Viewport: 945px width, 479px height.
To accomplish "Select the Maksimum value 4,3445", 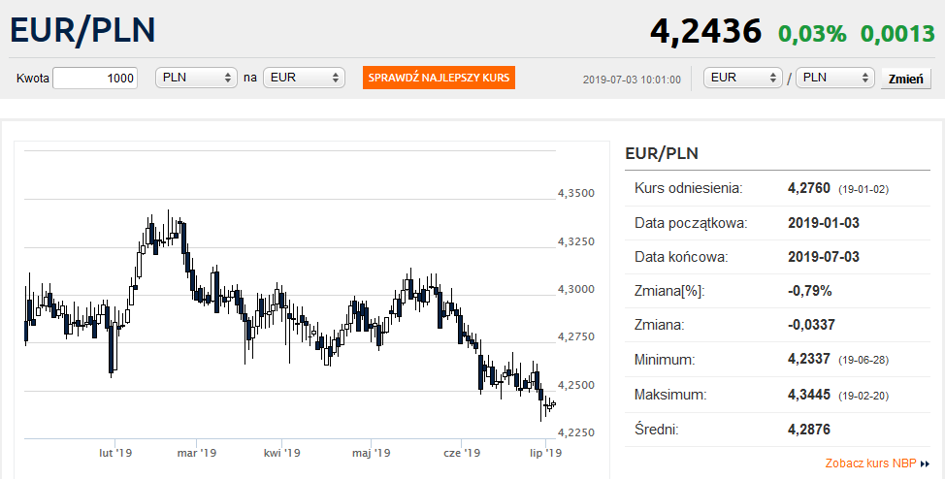I will click(809, 394).
